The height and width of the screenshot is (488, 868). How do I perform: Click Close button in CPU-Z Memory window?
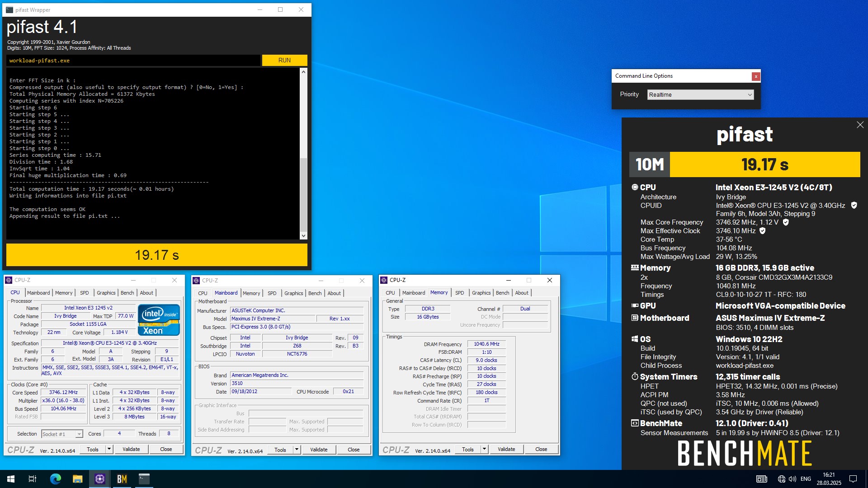pyautogui.click(x=541, y=449)
